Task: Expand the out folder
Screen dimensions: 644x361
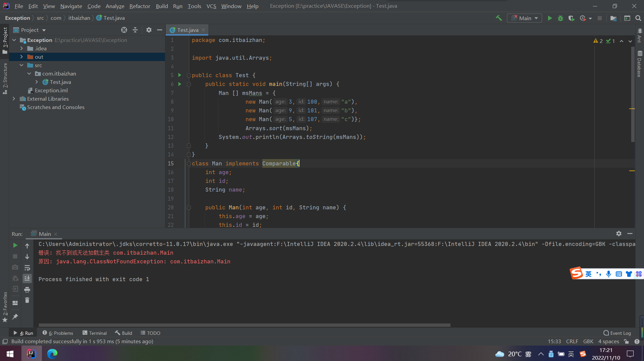Action: [21, 57]
